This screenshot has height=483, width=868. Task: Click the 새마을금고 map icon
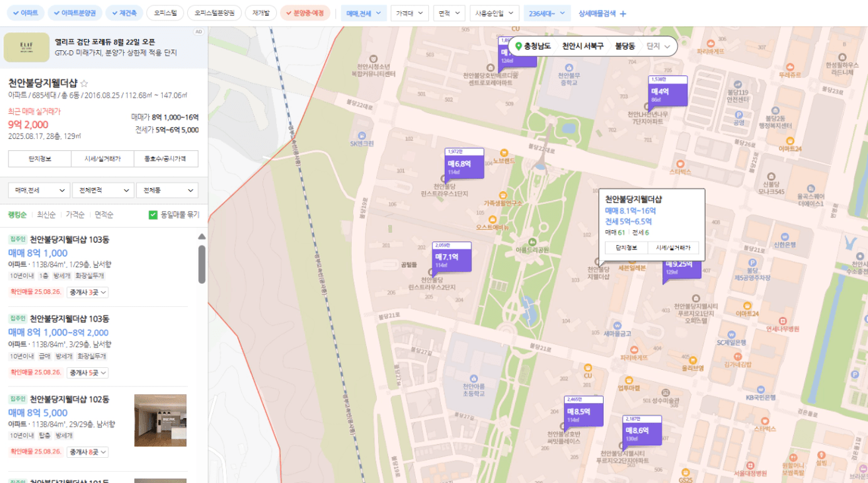coord(617,325)
